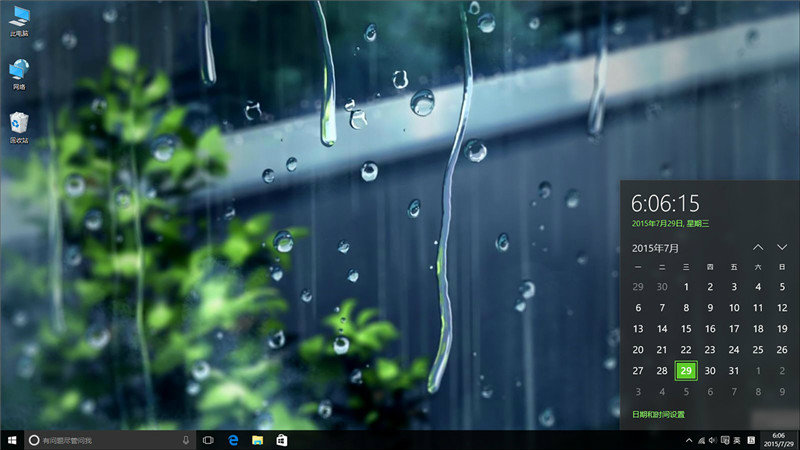The height and width of the screenshot is (450, 800).
Task: Launch Microsoft Edge from the taskbar
Action: coord(233,440)
